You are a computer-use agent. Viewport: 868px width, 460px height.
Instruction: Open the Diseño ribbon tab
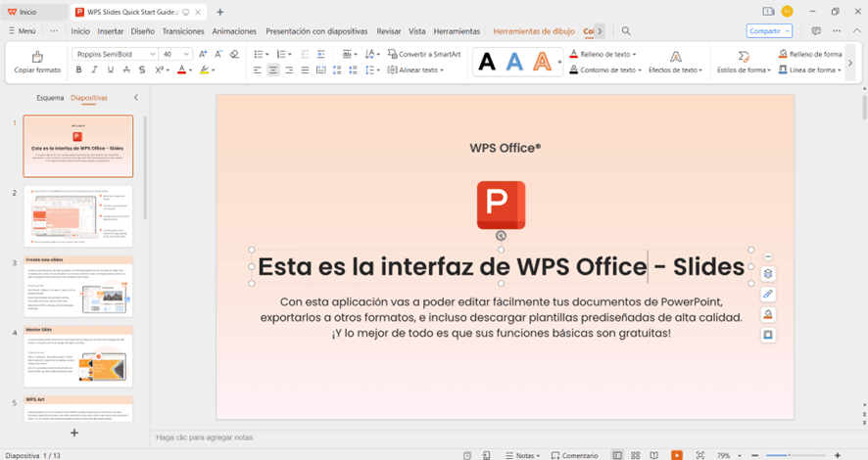click(143, 31)
